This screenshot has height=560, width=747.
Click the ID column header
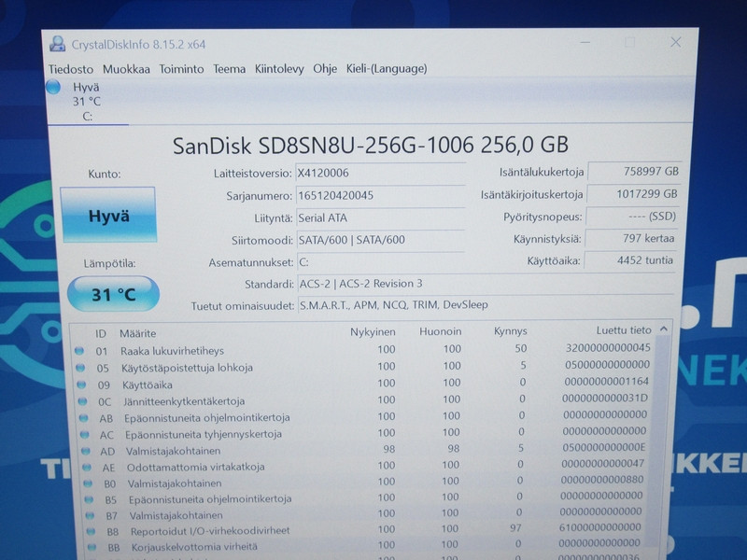(x=101, y=334)
